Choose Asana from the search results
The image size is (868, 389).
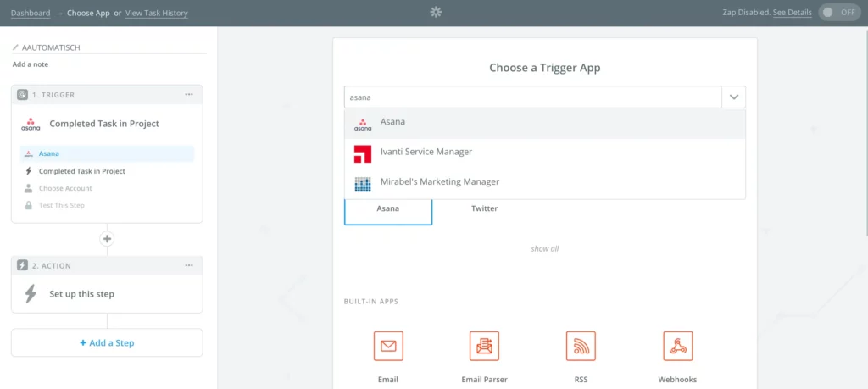pos(545,124)
